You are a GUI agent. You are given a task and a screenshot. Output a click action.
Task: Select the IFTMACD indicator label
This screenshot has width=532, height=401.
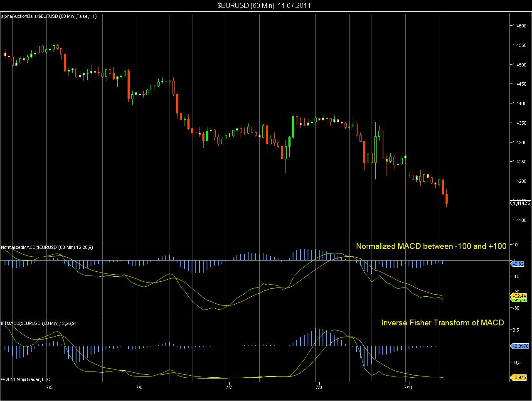[39, 323]
